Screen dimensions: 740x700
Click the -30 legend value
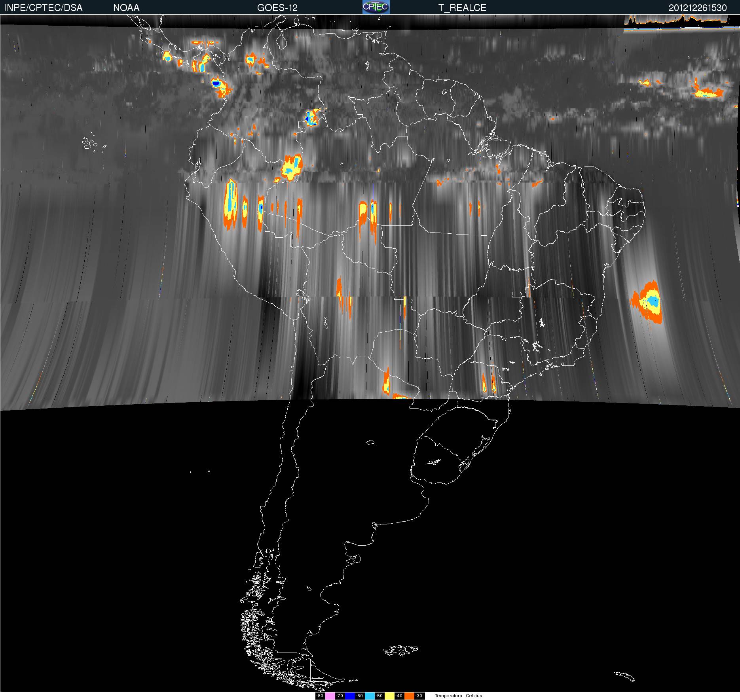click(419, 696)
